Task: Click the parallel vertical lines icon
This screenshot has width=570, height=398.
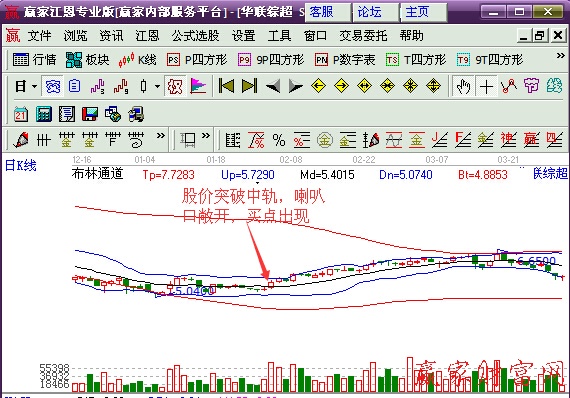Action: 44,140
